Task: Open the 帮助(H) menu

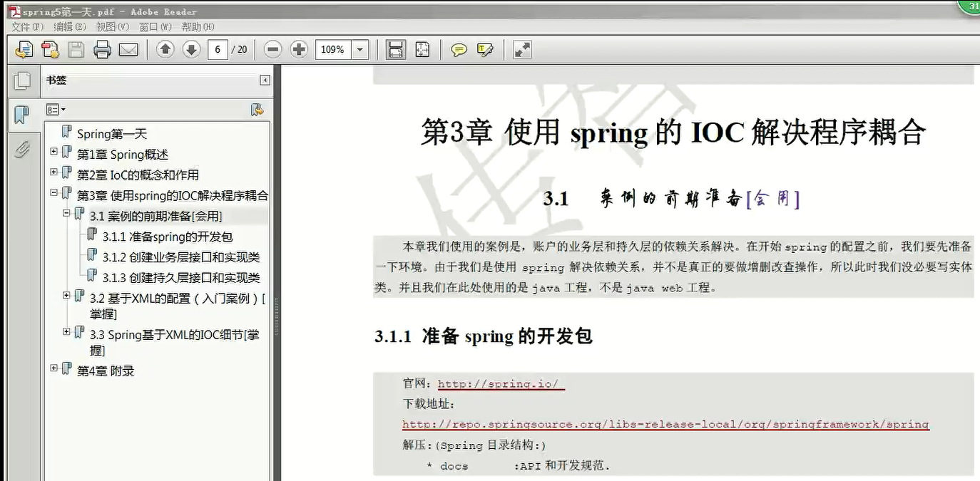Action: pos(198,26)
